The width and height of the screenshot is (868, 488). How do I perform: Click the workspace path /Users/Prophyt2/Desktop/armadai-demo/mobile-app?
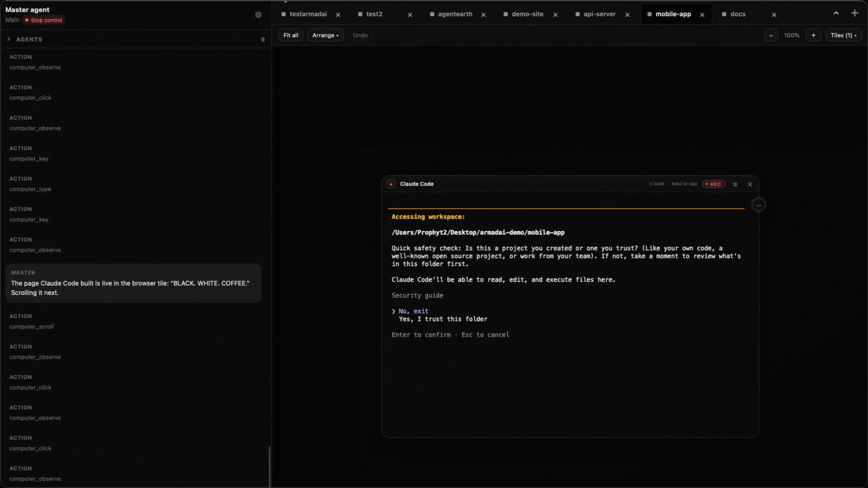tap(478, 233)
